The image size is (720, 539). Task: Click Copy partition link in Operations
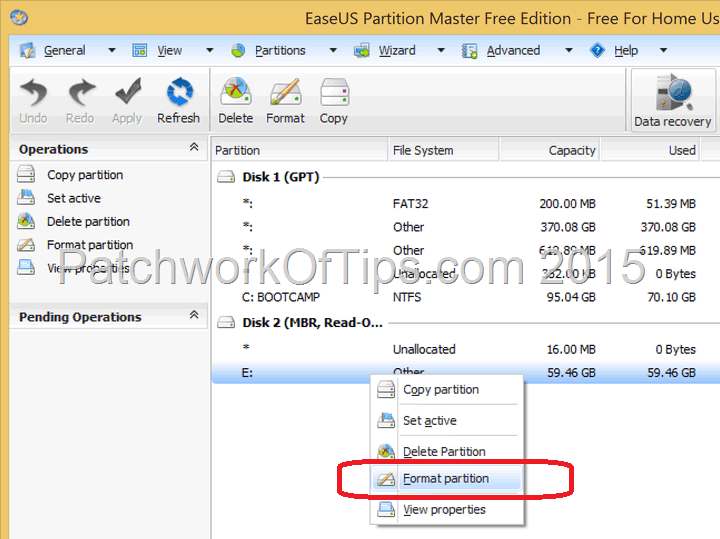[85, 175]
